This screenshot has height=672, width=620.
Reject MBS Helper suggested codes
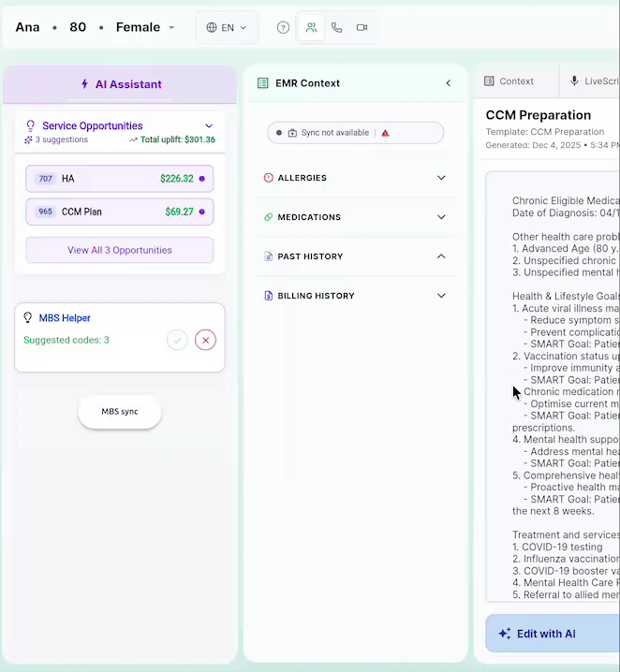205,340
